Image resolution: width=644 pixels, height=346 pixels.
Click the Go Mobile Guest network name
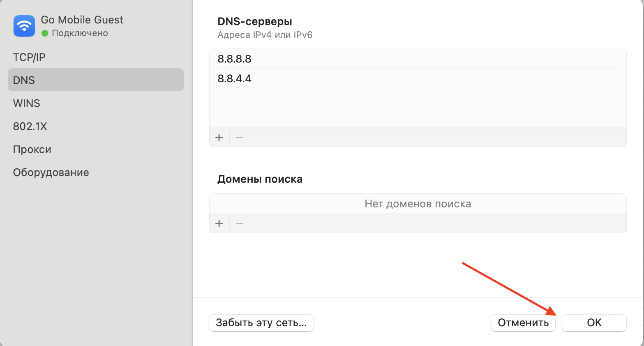click(82, 20)
